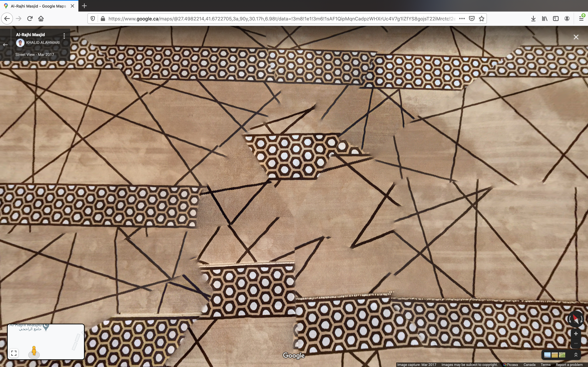The height and width of the screenshot is (367, 588).
Task: Open a new browser tab
Action: click(84, 6)
